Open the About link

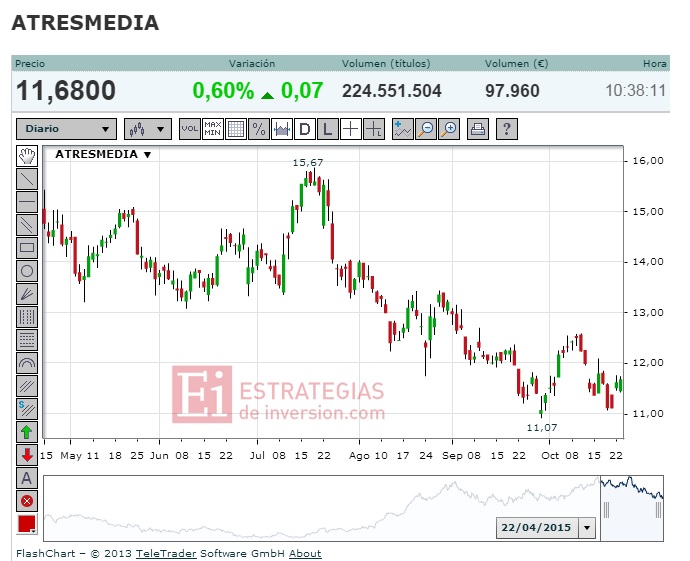[305, 554]
